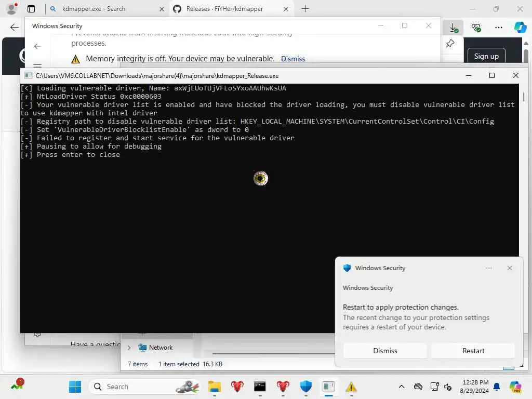Click Restart in the Windows Security notification

473,351
